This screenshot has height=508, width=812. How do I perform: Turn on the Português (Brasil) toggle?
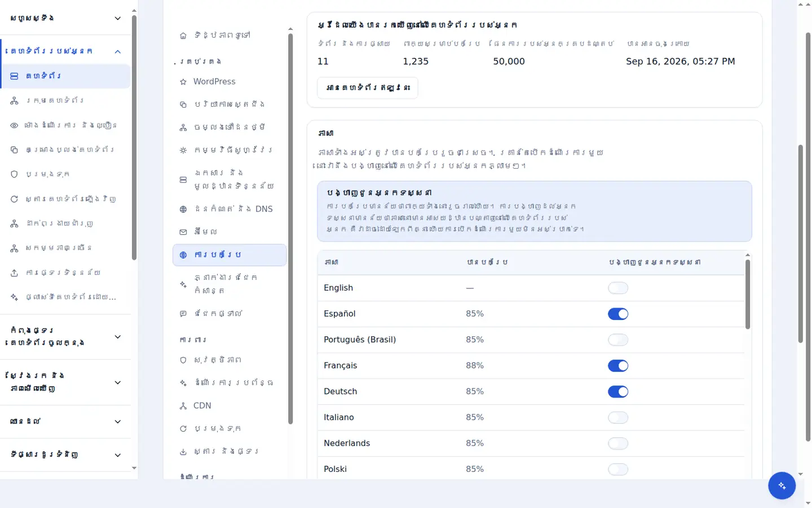click(618, 340)
